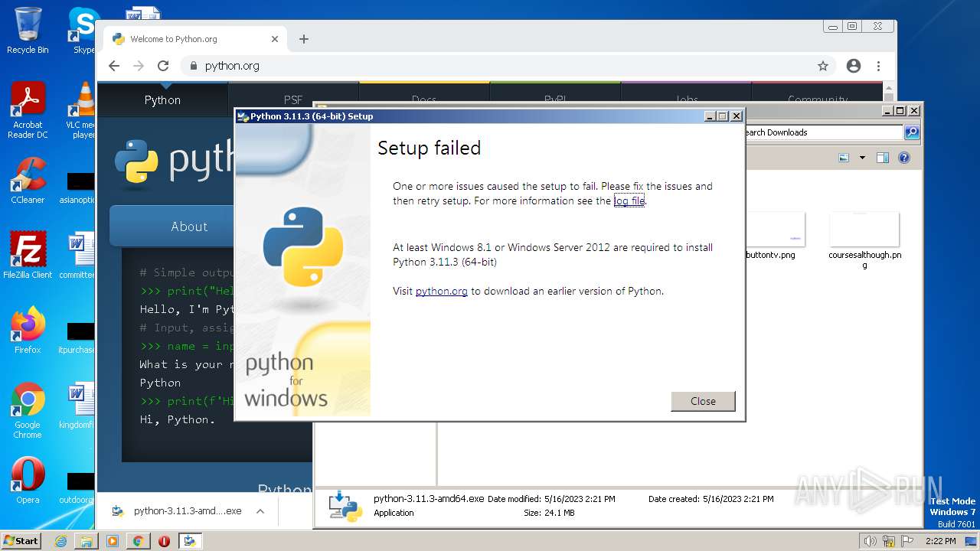The image size is (980, 551).
Task: Open the network icon in system tray
Action: click(x=888, y=541)
